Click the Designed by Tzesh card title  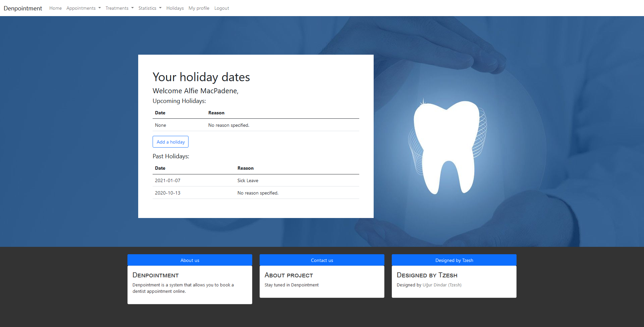427,275
